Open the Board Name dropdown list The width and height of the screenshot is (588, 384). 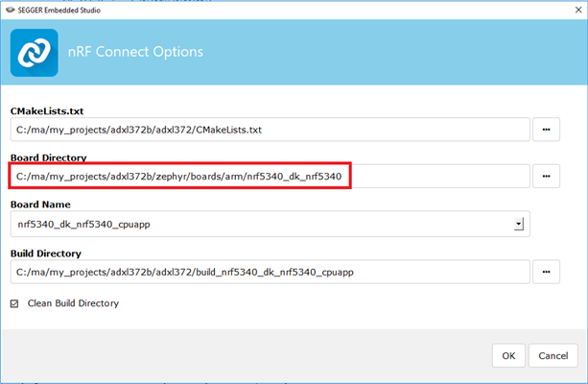click(x=519, y=224)
